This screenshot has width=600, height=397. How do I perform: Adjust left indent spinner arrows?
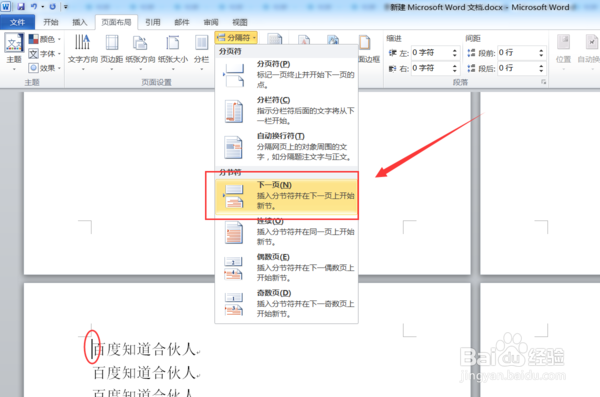click(455, 53)
